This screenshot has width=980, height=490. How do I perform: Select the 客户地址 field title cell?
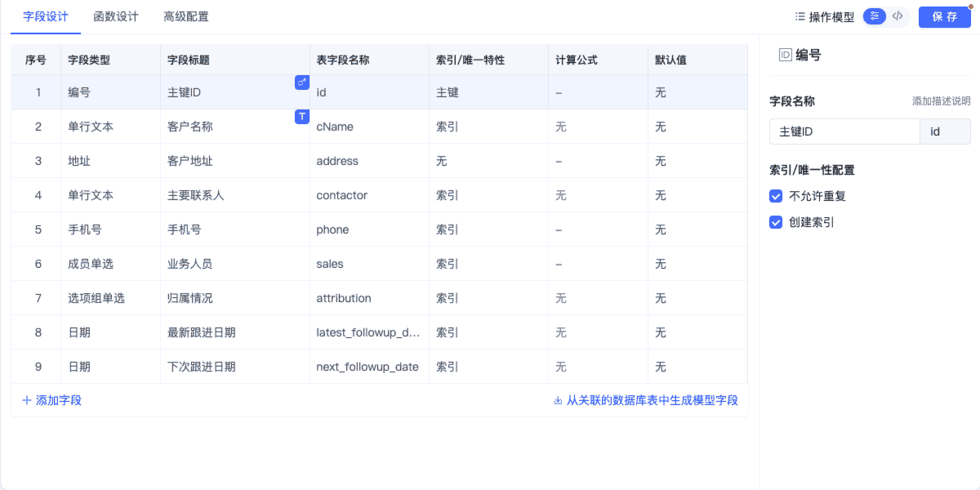point(235,161)
